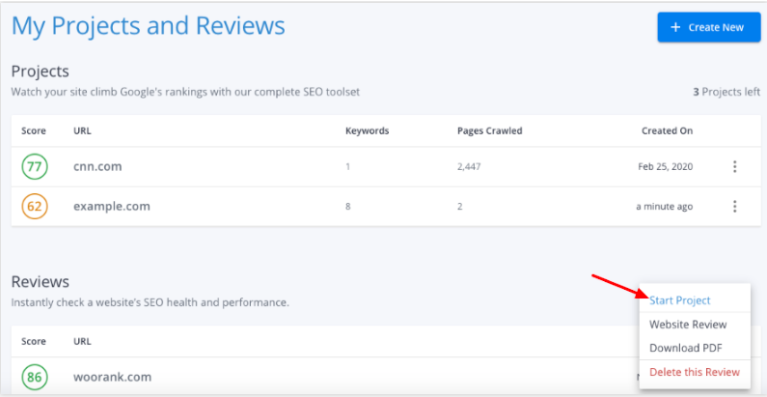Click the 62 score circle for example.com
Screen dimensions: 767x397
34,206
